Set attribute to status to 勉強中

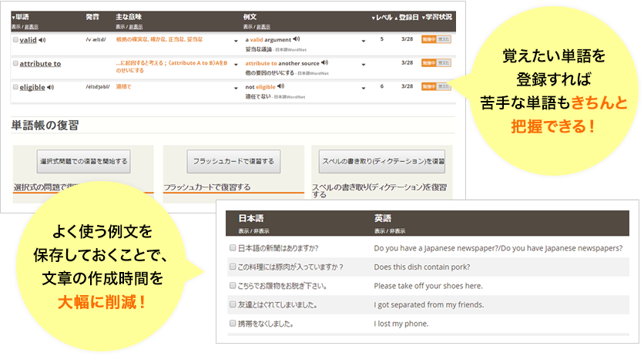pyautogui.click(x=429, y=63)
